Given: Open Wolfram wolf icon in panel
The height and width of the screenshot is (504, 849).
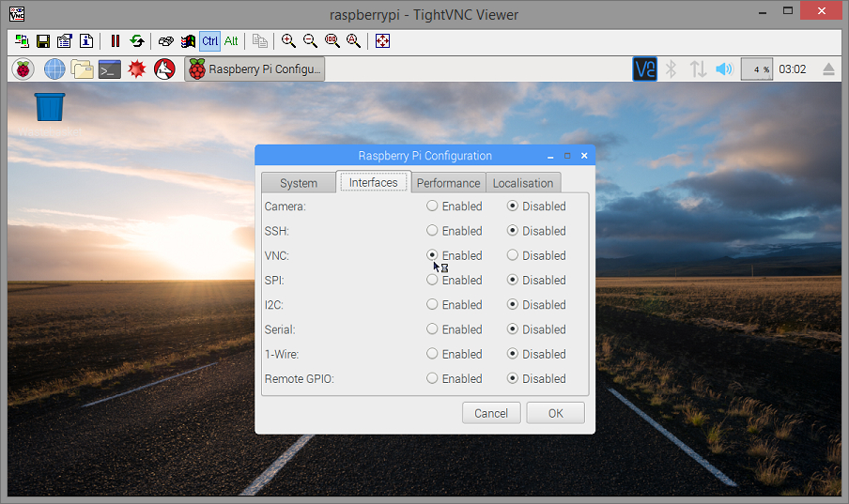Looking at the screenshot, I should click(x=164, y=69).
